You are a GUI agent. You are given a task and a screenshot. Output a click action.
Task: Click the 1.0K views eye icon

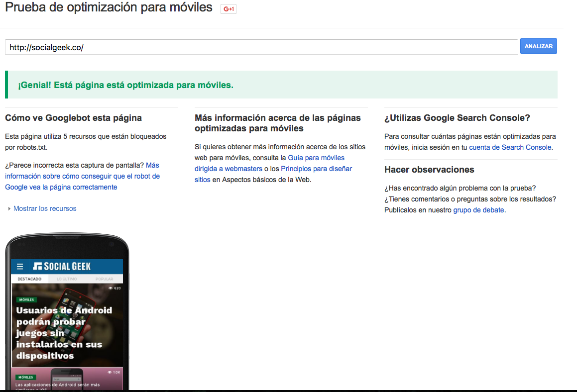[110, 372]
